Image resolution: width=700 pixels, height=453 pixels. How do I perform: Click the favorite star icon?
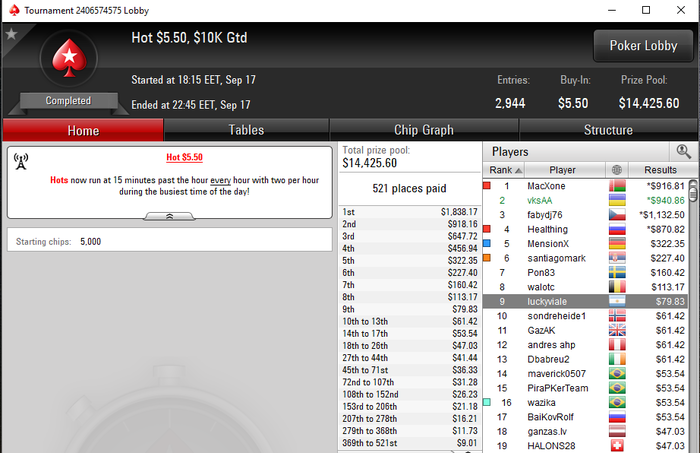11,34
